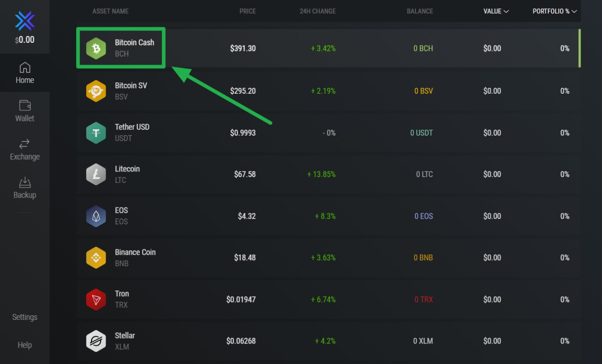Select the Tron asset name
Image resolution: width=602 pixels, height=364 pixels.
point(122,293)
